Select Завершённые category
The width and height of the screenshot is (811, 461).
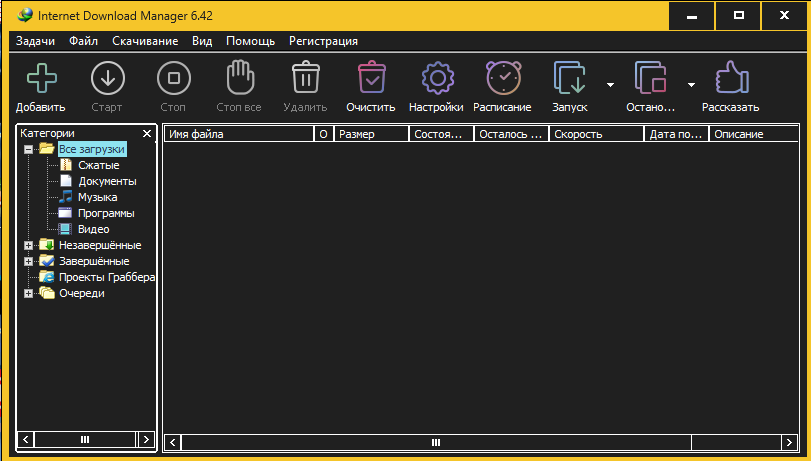tap(94, 261)
